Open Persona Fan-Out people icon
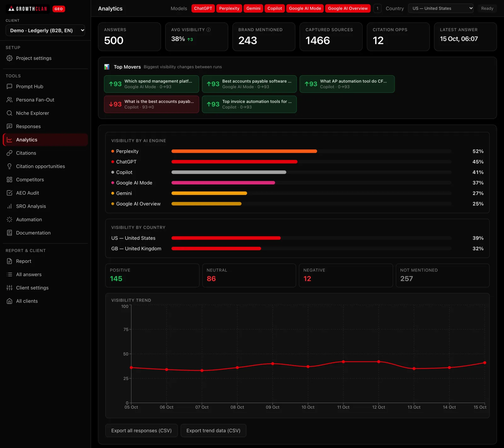Viewport: 504px width, 448px height. [9, 100]
